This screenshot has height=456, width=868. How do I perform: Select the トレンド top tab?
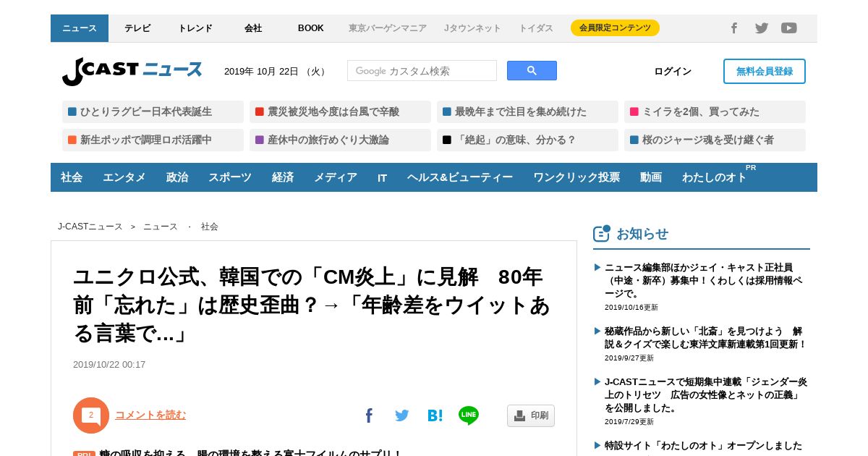195,28
